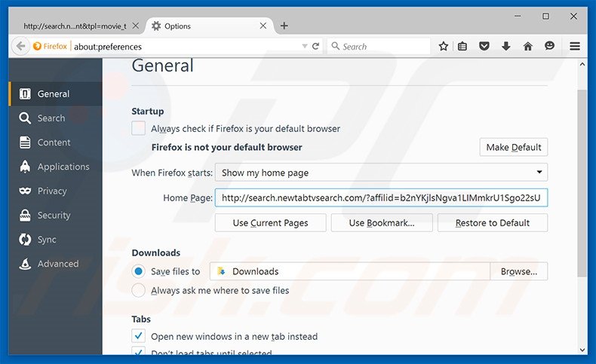Open the Downloads arrow icon
596x364 pixels.
[506, 46]
